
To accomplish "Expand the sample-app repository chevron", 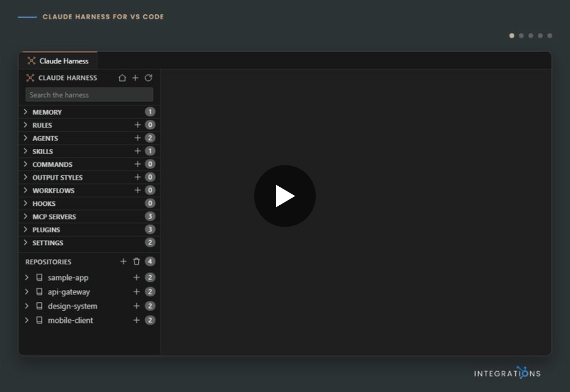I will [x=27, y=277].
